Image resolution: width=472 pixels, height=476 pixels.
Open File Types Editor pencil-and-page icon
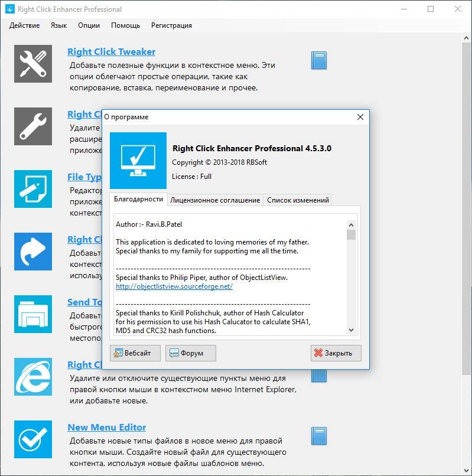pos(33,189)
